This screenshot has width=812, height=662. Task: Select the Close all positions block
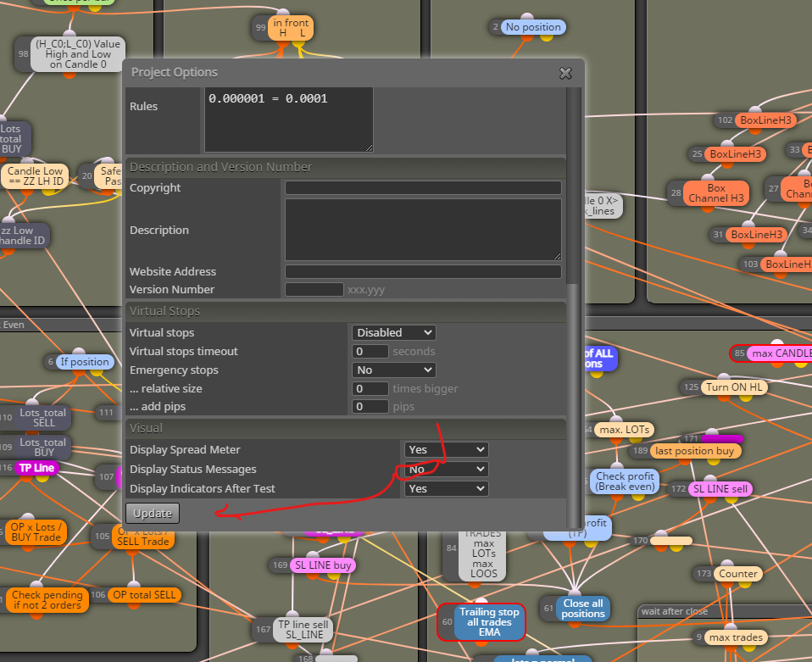pos(582,609)
